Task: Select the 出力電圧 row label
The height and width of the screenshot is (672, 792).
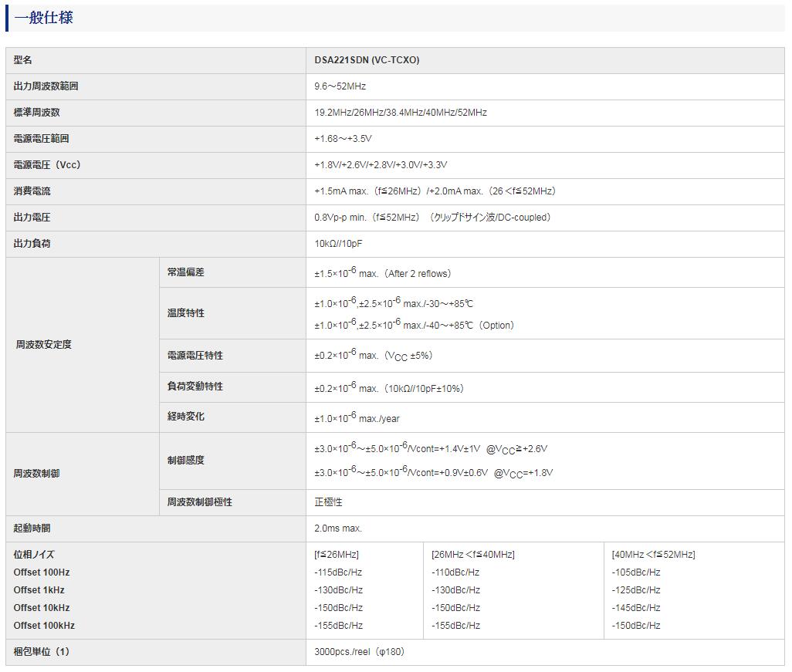Action: point(32,218)
